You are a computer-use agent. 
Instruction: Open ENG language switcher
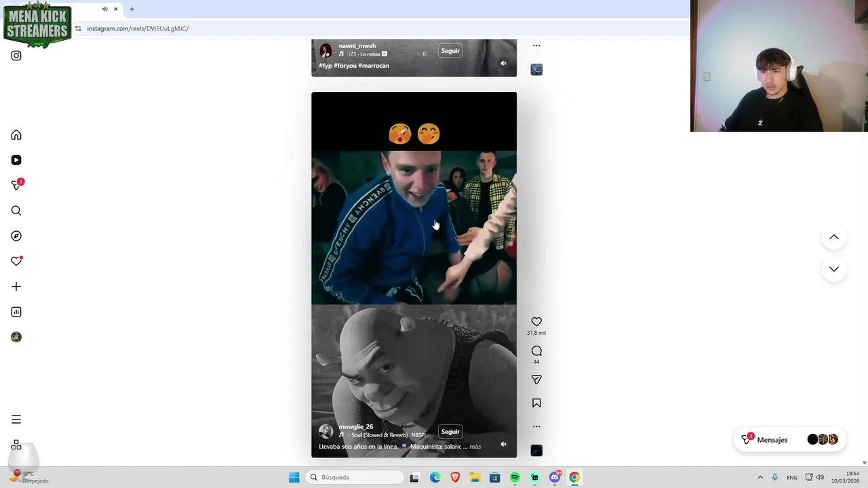pos(792,478)
